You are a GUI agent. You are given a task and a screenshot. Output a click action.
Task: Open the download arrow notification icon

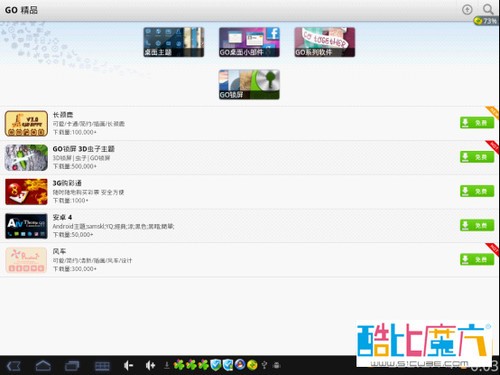(167, 366)
